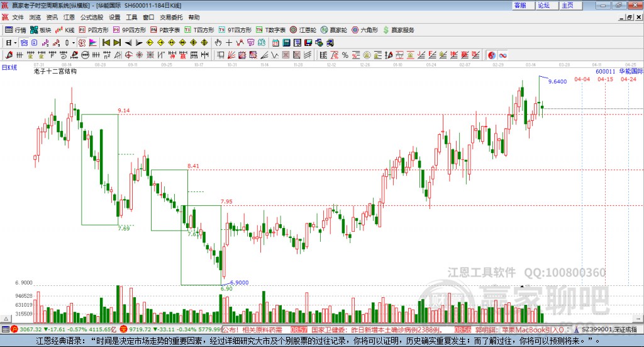This screenshot has width=644, height=347.
Task: Open the 江恩 menu
Action: click(69, 17)
